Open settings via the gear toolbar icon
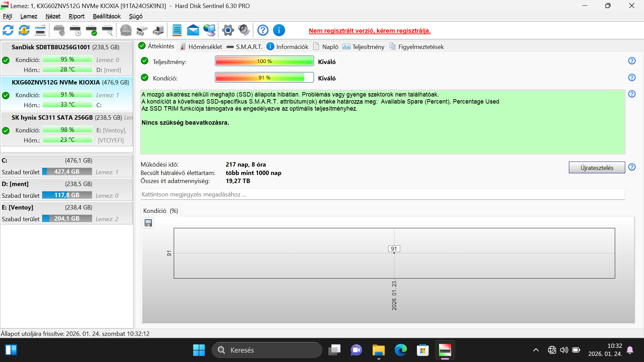 pyautogui.click(x=228, y=31)
